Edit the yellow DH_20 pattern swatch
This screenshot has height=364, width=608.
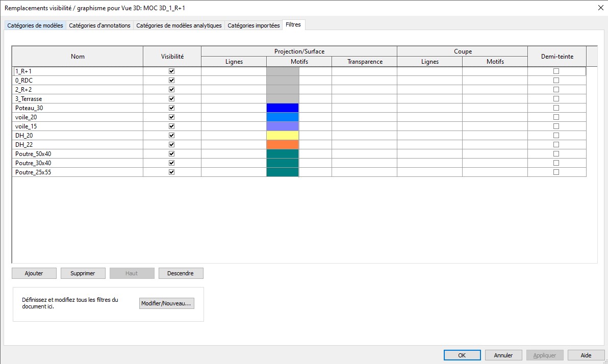point(283,135)
